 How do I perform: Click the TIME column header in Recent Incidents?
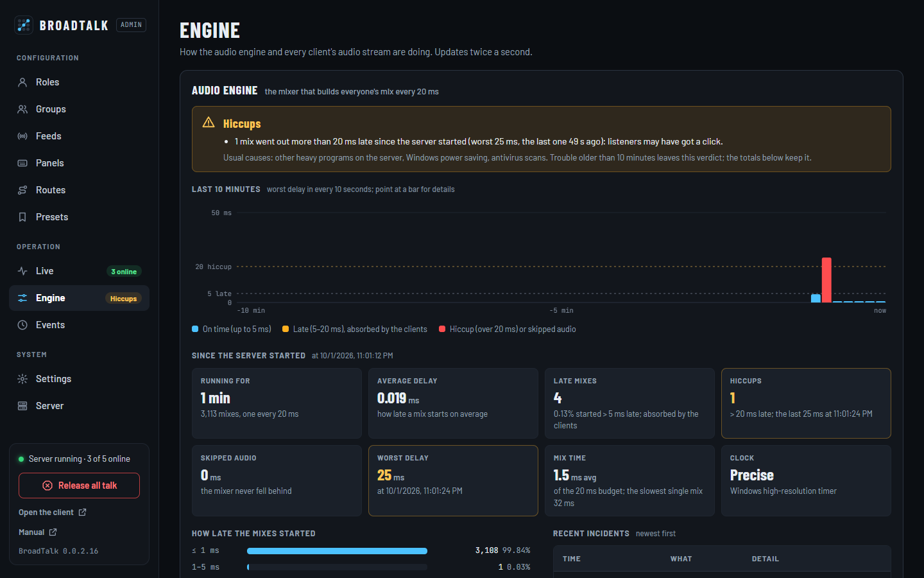tap(572, 559)
